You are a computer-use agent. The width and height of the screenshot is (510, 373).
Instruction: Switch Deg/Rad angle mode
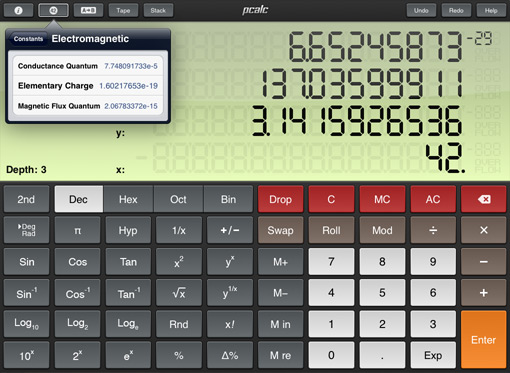(x=27, y=230)
